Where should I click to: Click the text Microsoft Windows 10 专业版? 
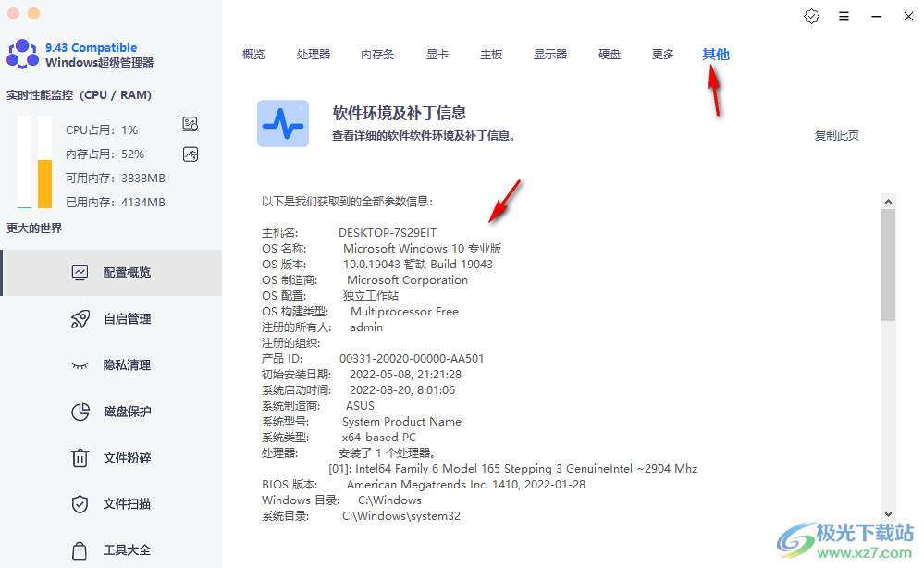point(422,249)
